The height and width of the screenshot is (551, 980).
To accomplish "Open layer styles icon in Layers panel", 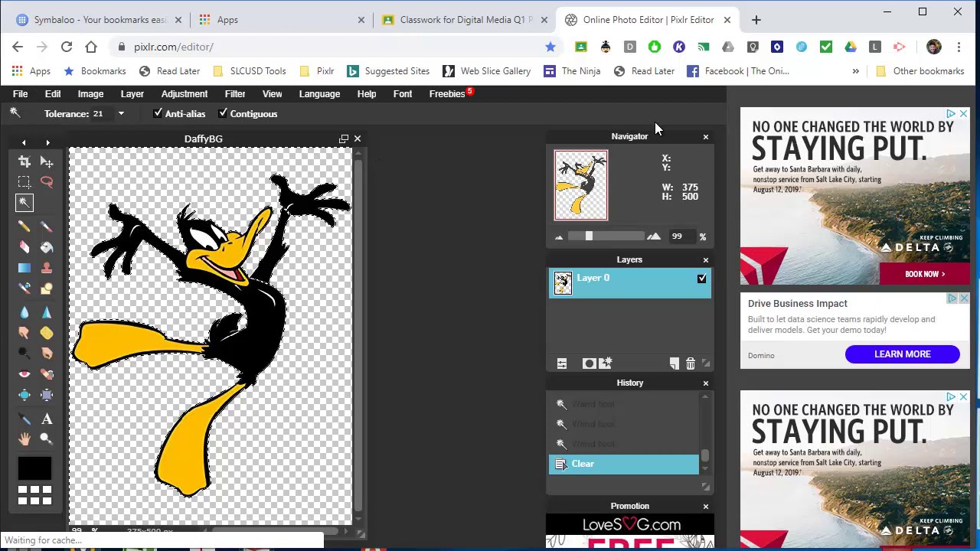I will click(606, 364).
